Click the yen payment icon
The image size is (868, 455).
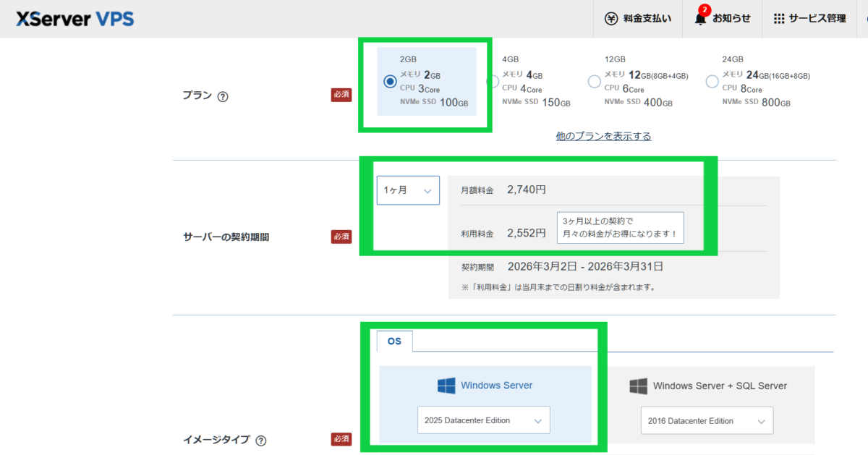[x=611, y=19]
